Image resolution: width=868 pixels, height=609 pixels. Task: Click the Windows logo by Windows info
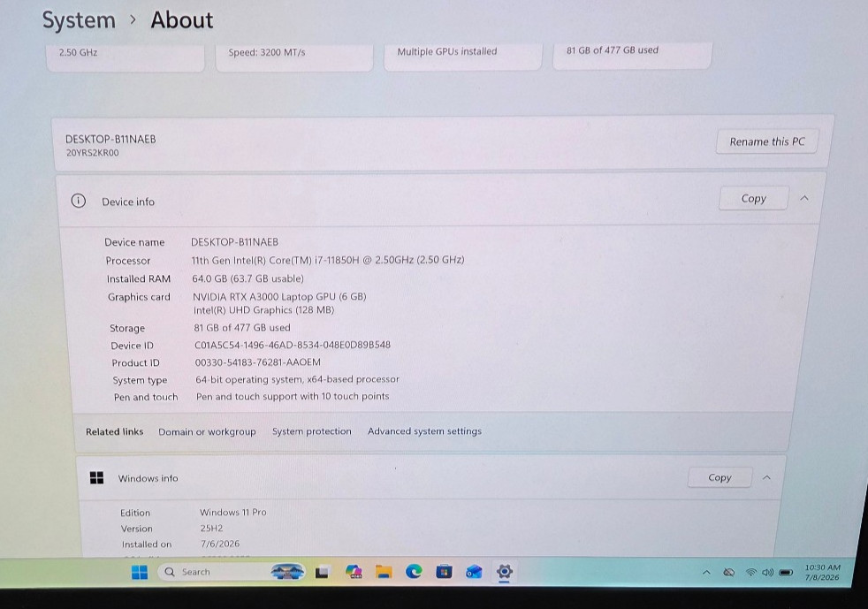click(97, 477)
